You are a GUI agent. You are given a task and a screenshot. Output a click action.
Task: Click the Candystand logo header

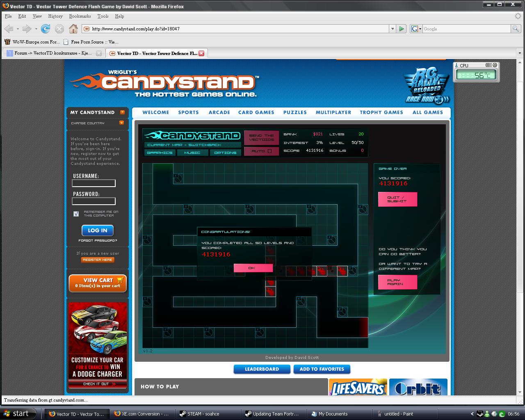pyautogui.click(x=164, y=83)
